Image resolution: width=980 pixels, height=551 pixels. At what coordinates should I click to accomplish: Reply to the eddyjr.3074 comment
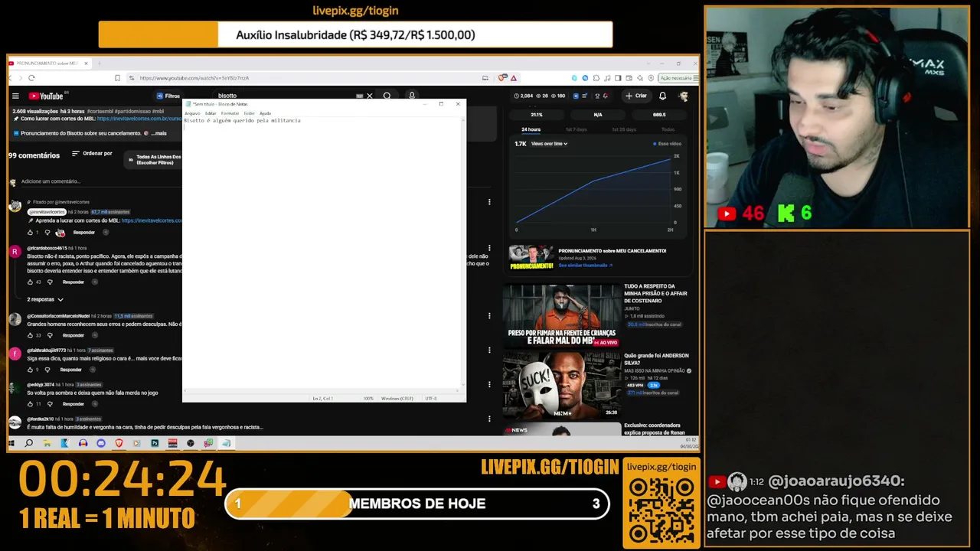tap(73, 404)
